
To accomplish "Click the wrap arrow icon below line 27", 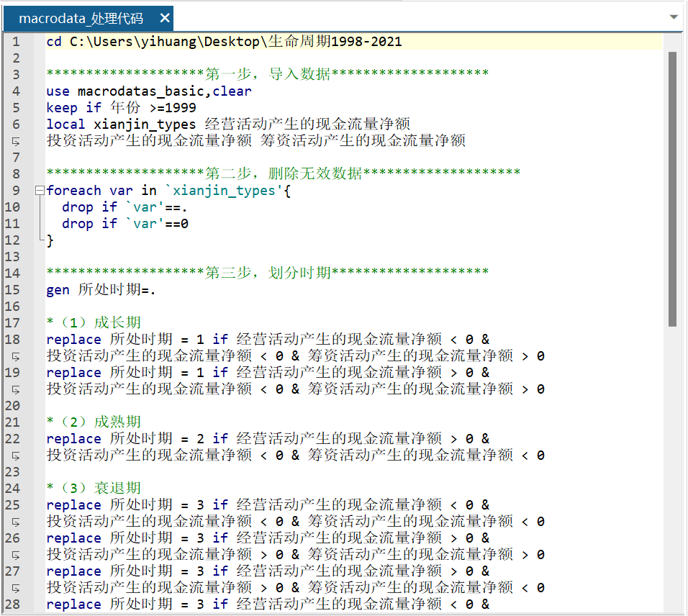I will coord(16,588).
